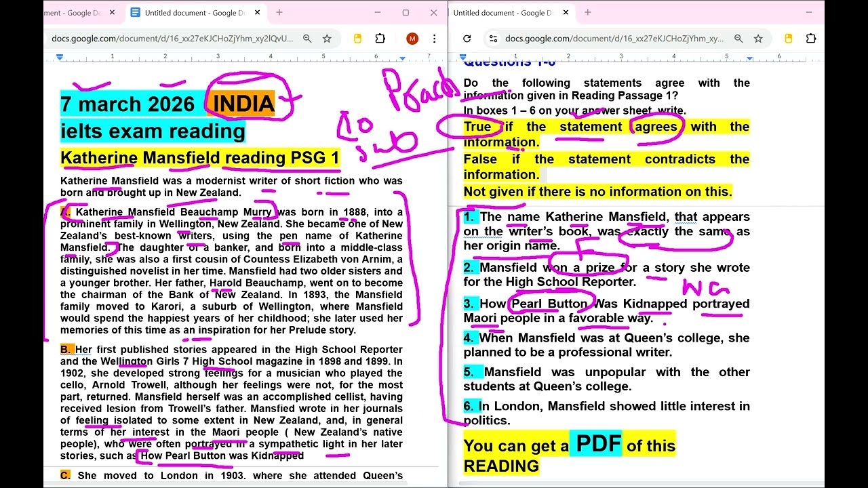Click 'In boxes 1 – 6 on your answer sheet' line
Viewport: 868px width, 488px height.
(x=574, y=110)
